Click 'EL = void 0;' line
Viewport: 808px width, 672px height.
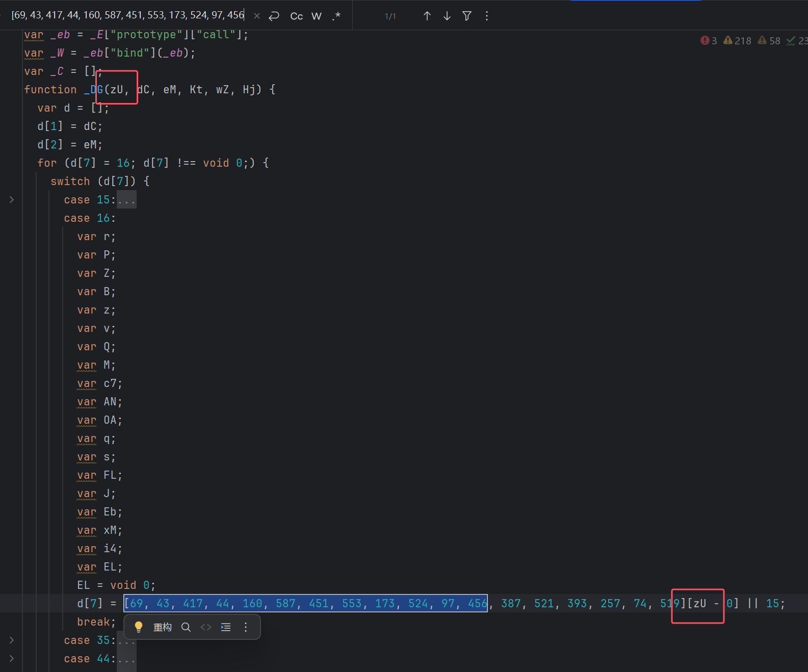coord(116,585)
